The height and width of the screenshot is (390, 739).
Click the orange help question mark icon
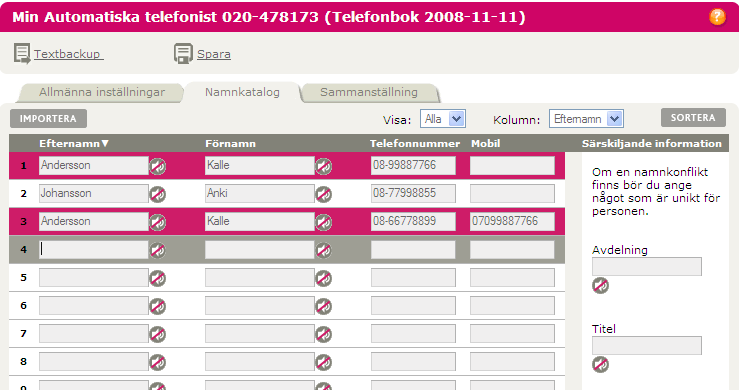[717, 17]
